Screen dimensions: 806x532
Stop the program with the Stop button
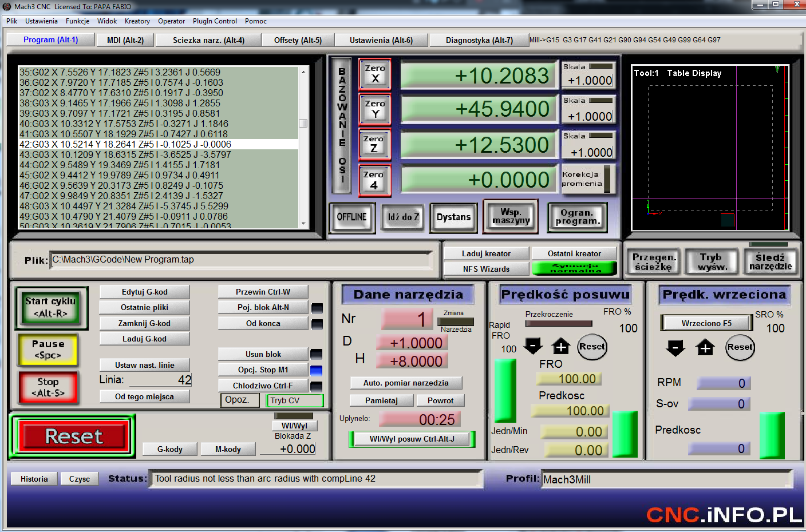pyautogui.click(x=48, y=387)
